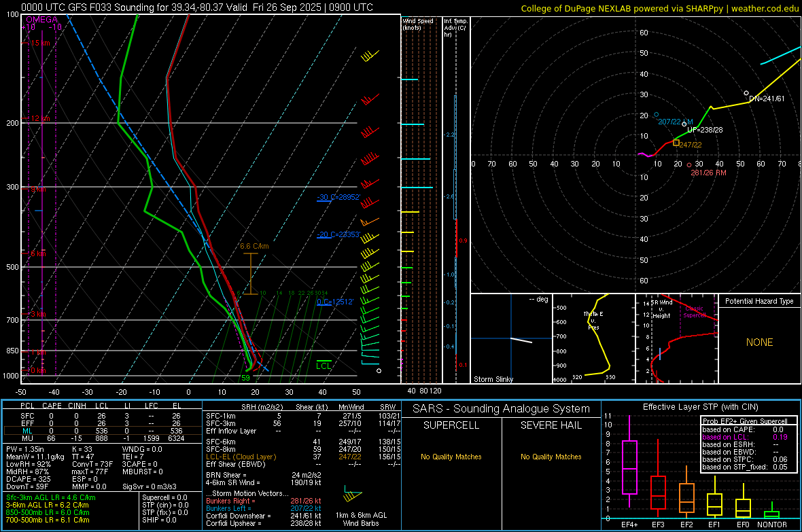This screenshot has width=802, height=532.
Task: Click the MBURST = 0 value
Action: pos(142,472)
